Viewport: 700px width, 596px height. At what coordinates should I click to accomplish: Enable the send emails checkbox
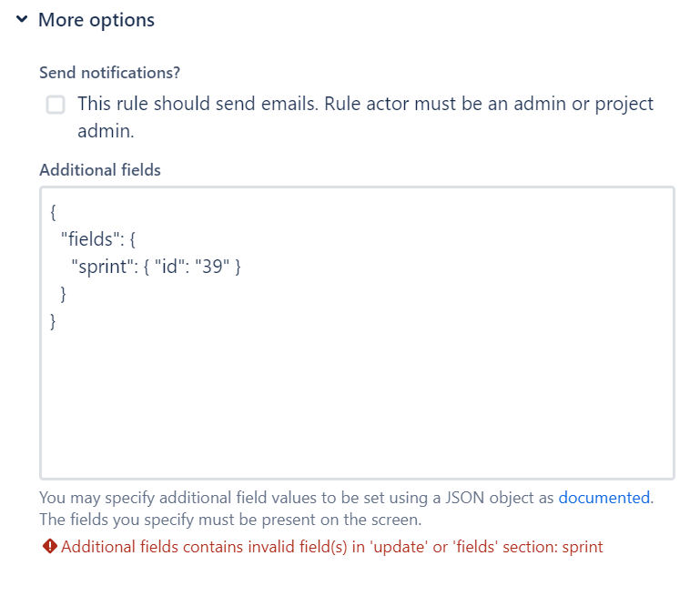click(x=56, y=105)
